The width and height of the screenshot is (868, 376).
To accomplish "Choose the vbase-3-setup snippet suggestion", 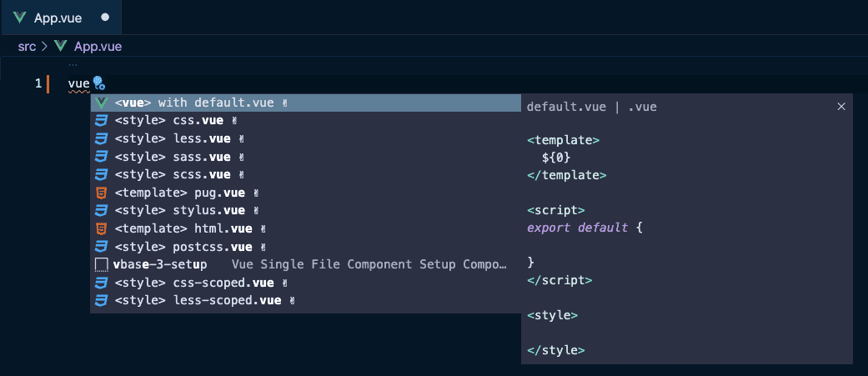I will 305,264.
